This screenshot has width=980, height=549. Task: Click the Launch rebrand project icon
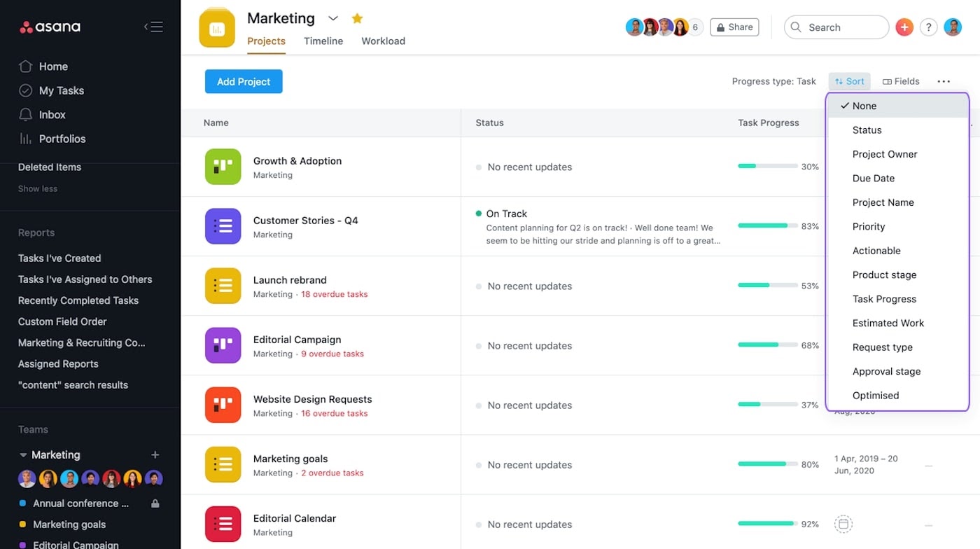(x=223, y=286)
